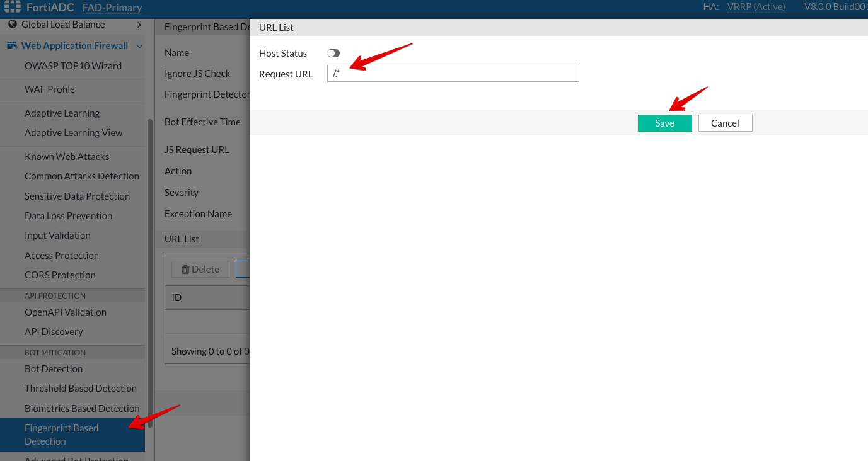The height and width of the screenshot is (461, 868).
Task: Click the green Save button
Action: pyautogui.click(x=664, y=123)
